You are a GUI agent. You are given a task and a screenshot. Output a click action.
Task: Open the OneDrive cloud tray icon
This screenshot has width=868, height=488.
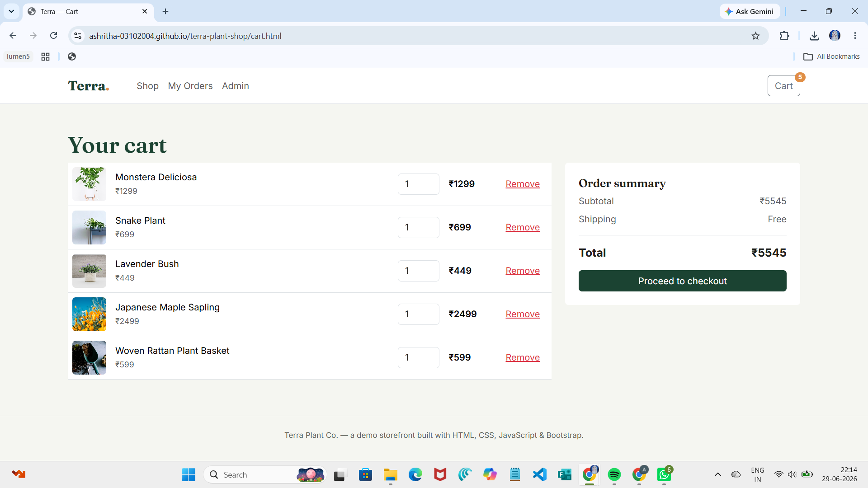pos(736,474)
